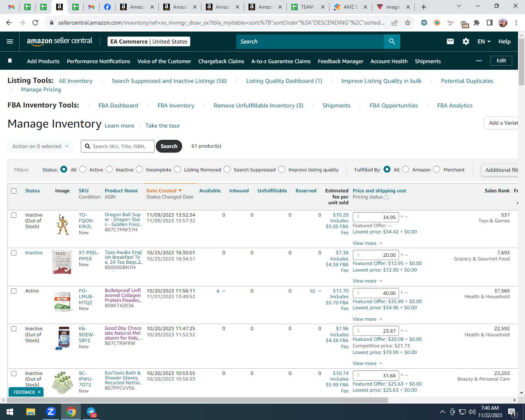Viewport: 525px width, 420px height.
Task: Click the Pricing status info icon
Action: click(386, 197)
